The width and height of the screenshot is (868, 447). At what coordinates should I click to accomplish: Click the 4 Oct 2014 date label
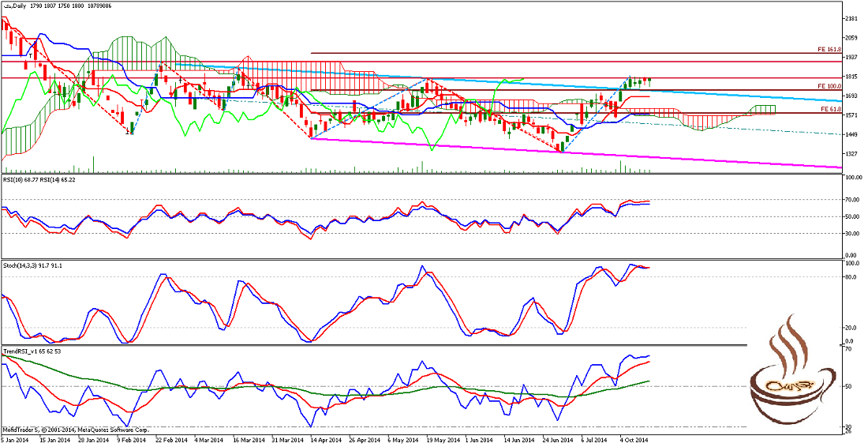[632, 438]
